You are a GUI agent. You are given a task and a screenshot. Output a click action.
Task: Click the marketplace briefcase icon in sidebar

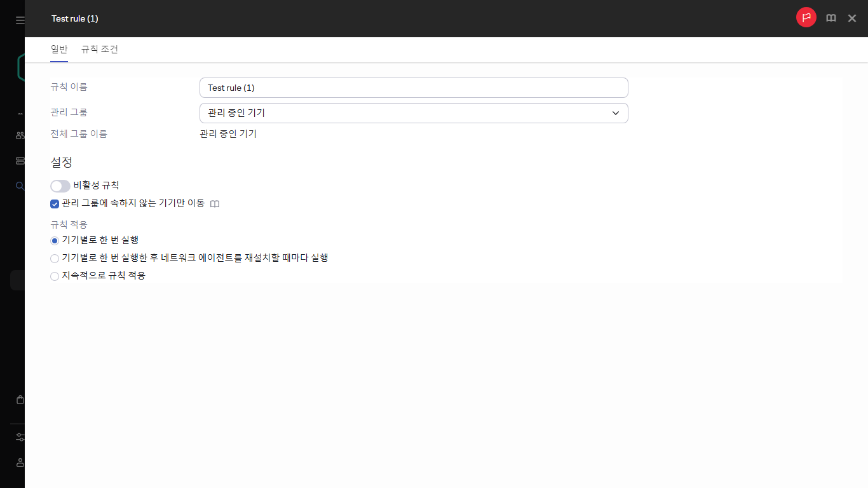[x=18, y=399]
